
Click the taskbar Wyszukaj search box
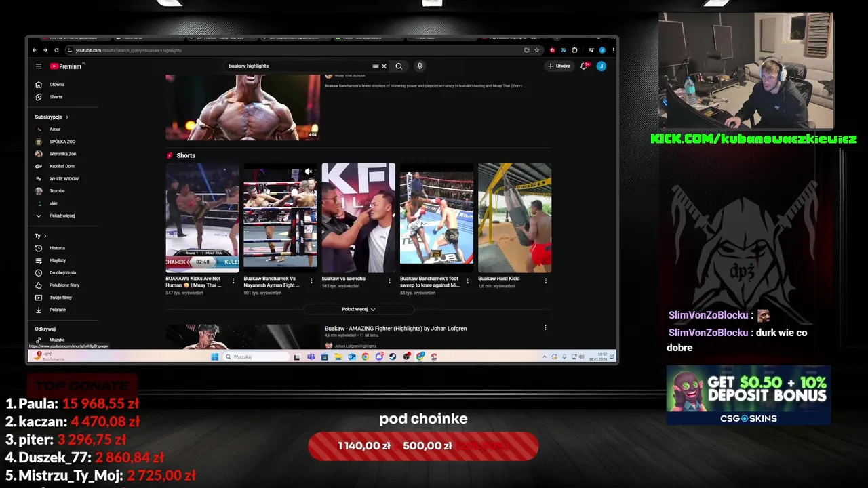coord(256,357)
